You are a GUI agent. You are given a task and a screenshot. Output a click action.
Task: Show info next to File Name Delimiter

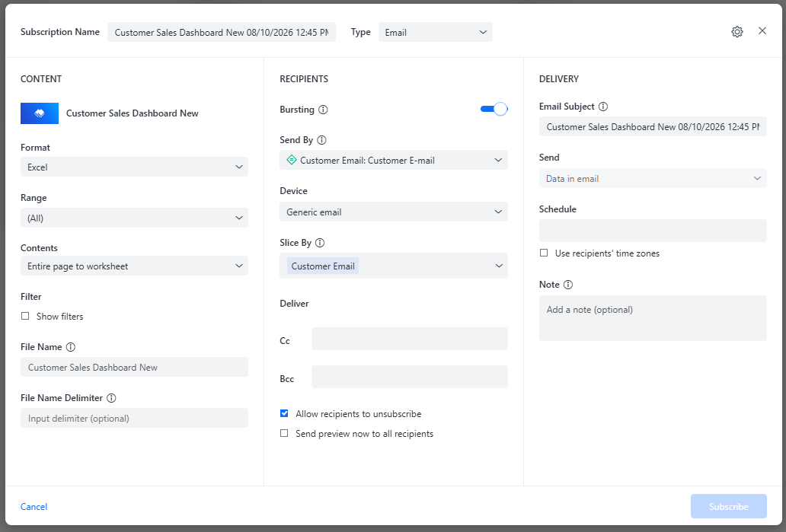111,398
